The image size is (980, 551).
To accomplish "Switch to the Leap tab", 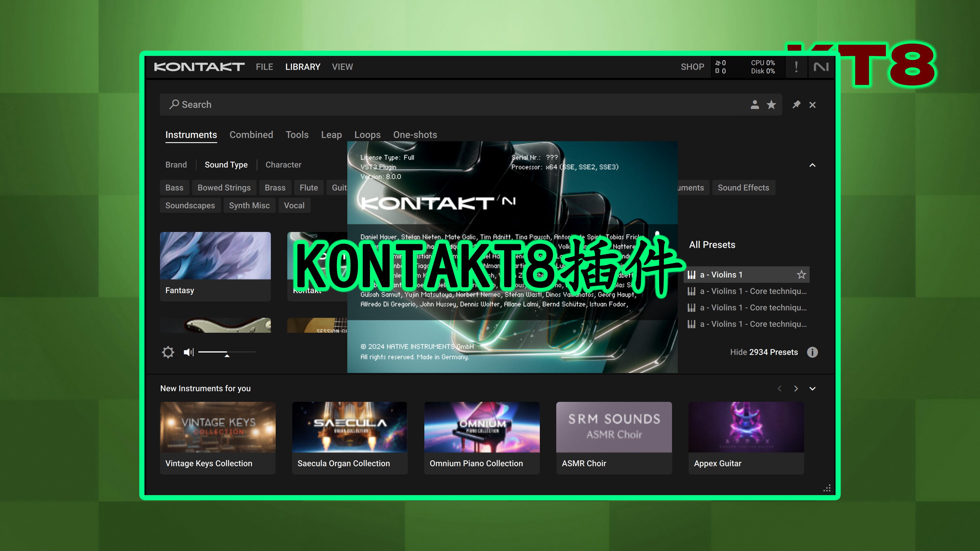I will 331,135.
